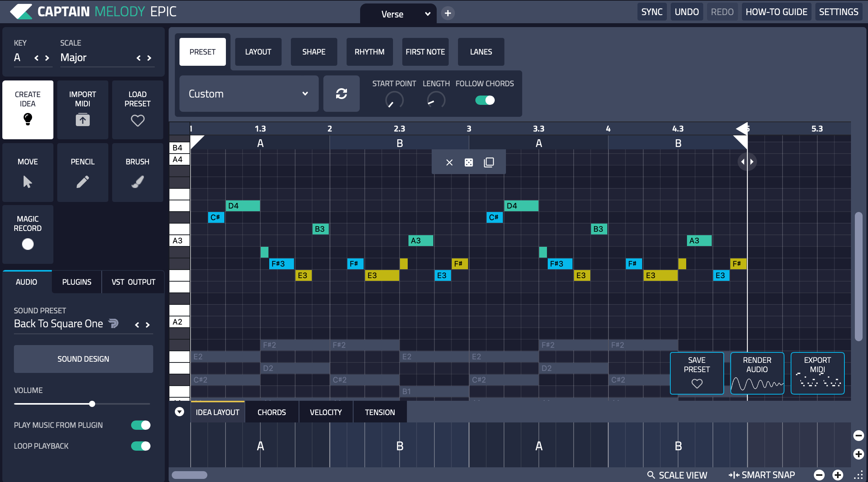The image size is (868, 482).
Task: Click the refresh preset icon
Action: coord(341,94)
